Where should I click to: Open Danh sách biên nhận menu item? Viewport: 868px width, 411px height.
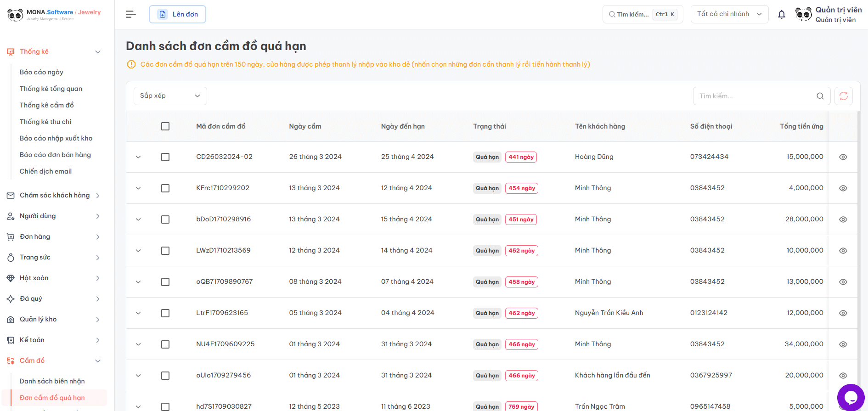52,381
